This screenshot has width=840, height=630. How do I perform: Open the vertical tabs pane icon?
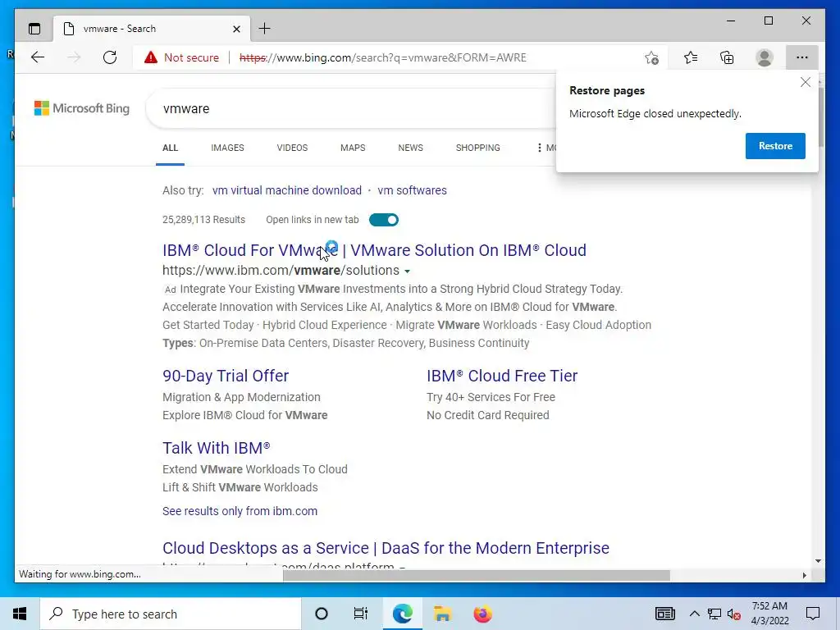point(34,29)
